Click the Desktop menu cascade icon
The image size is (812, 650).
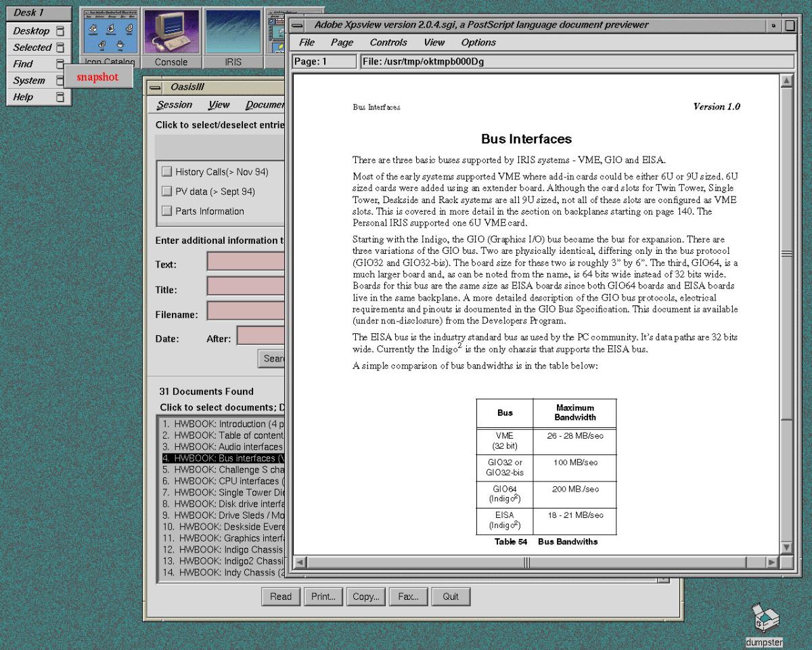(x=61, y=30)
